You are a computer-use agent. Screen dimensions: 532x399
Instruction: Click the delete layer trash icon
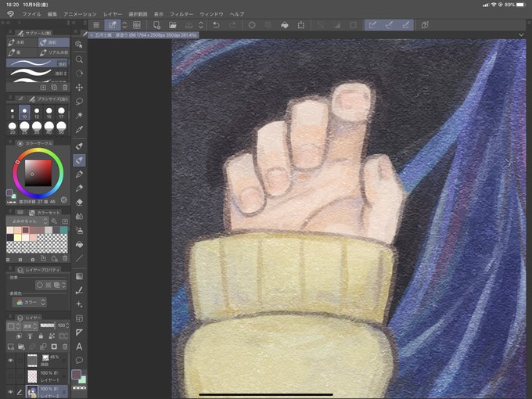tap(65, 347)
